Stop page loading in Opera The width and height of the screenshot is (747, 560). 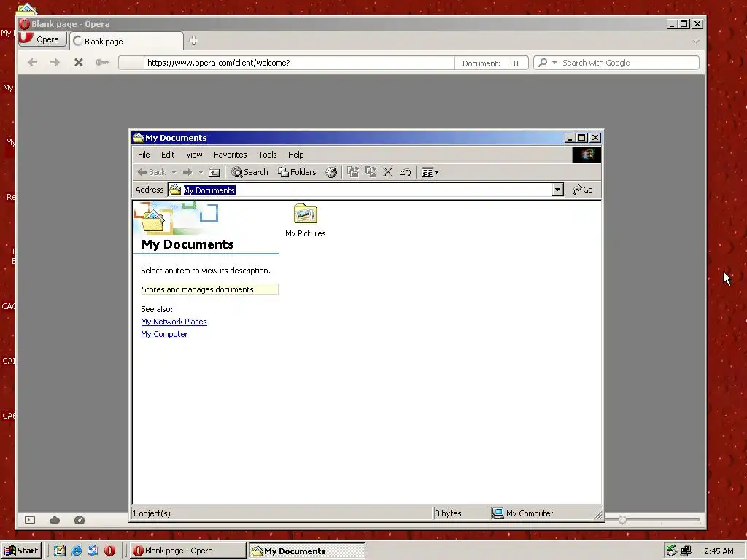click(x=79, y=63)
